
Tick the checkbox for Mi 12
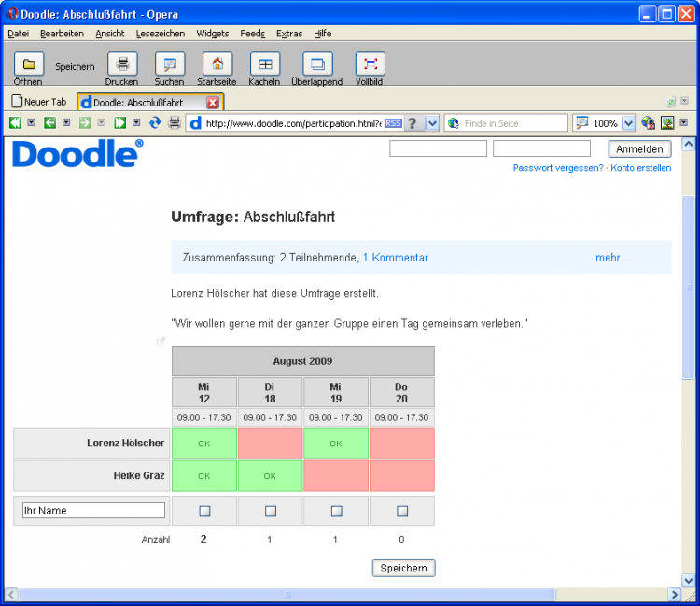(204, 511)
